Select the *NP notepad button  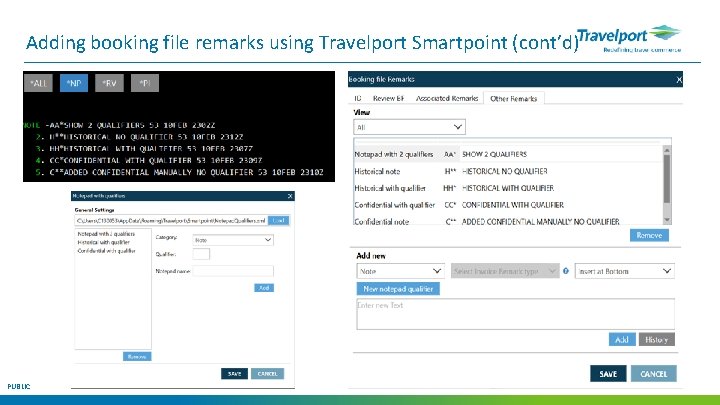[x=74, y=83]
